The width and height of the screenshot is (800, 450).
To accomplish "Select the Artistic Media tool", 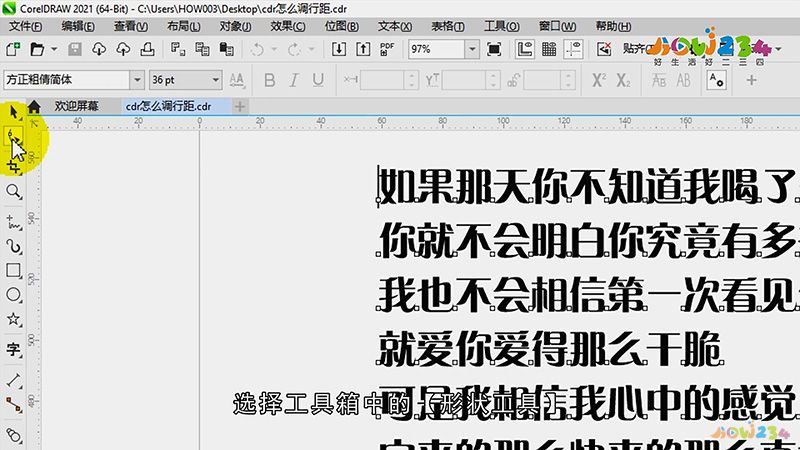I will (13, 247).
